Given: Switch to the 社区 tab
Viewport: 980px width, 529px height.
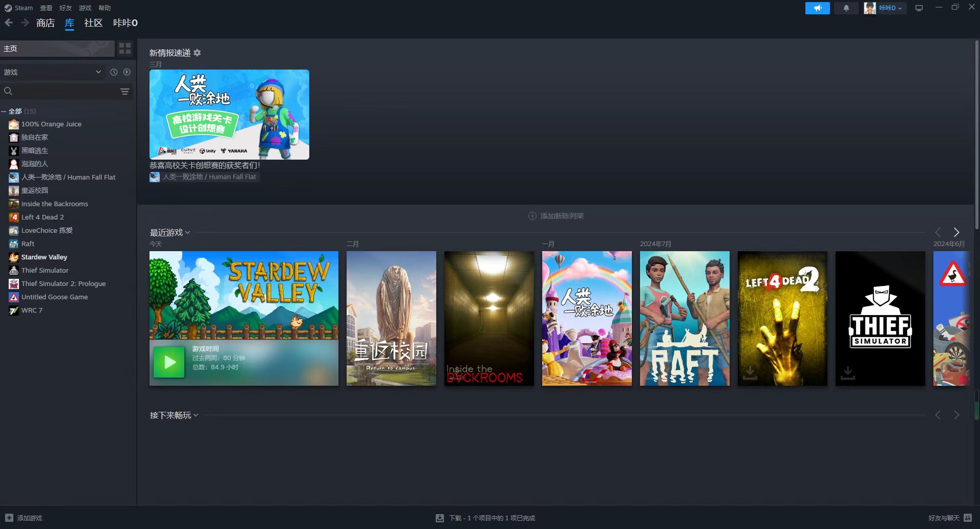Looking at the screenshot, I should [x=94, y=23].
